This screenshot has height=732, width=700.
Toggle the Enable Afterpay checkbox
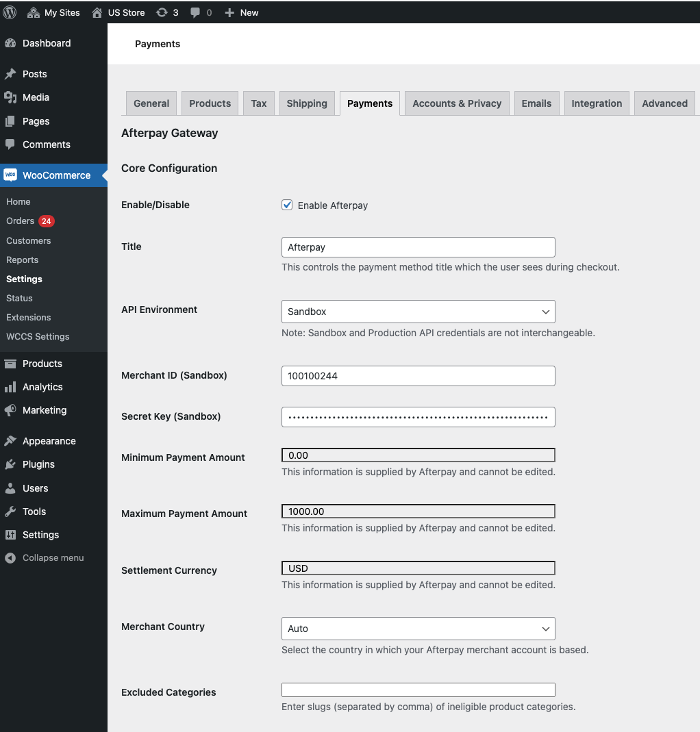(287, 205)
